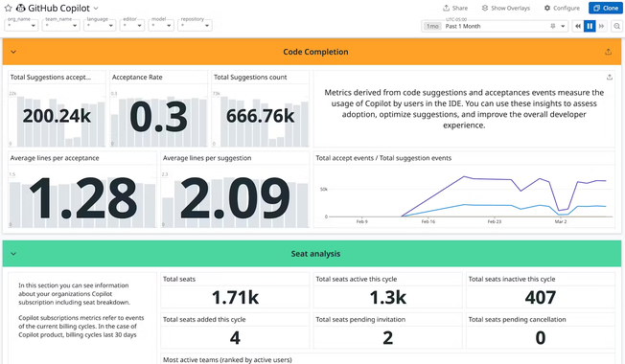Click the 1mo time range badge
This screenshot has height=364, width=625.
[x=432, y=26]
